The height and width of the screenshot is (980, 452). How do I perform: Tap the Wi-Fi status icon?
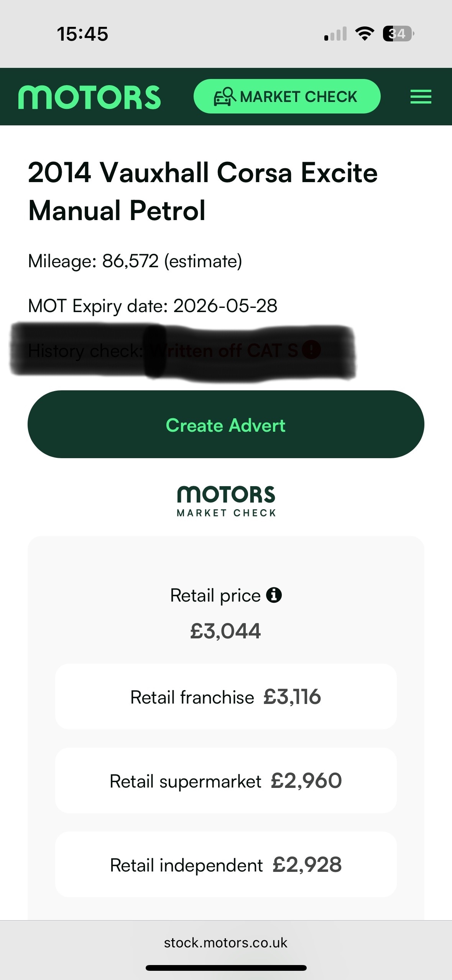pos(365,34)
